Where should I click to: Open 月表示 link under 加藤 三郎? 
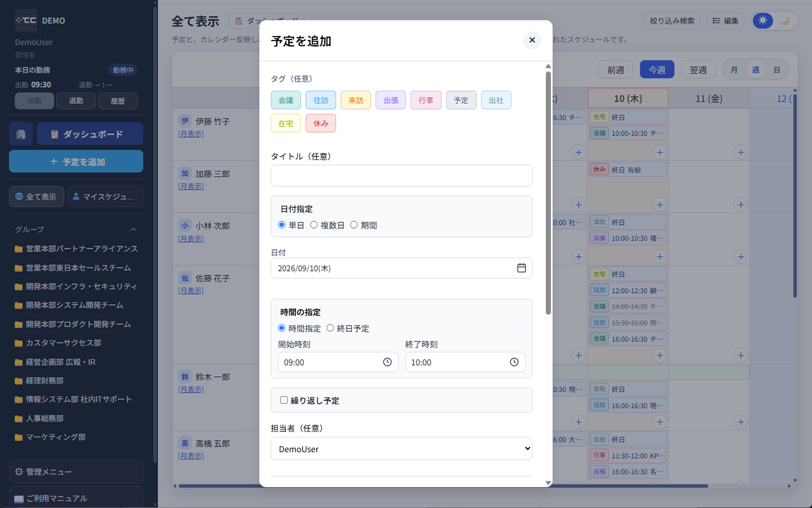pyautogui.click(x=191, y=186)
